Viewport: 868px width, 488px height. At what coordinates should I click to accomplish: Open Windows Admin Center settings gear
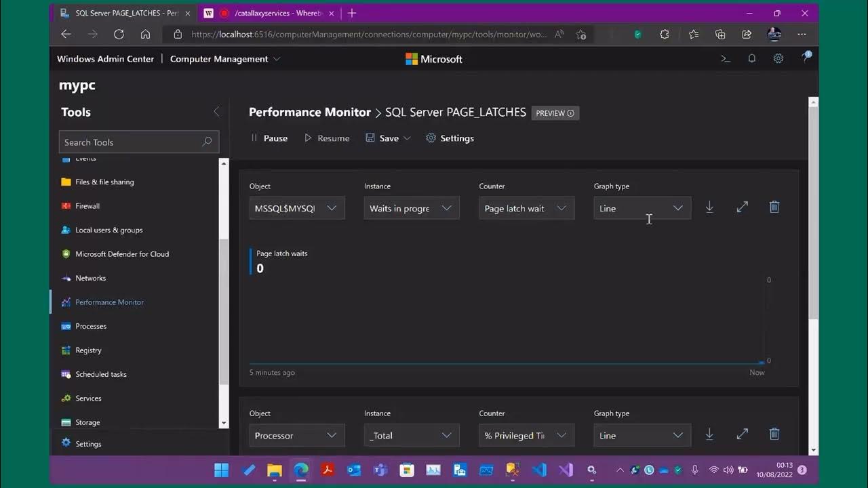tap(778, 59)
